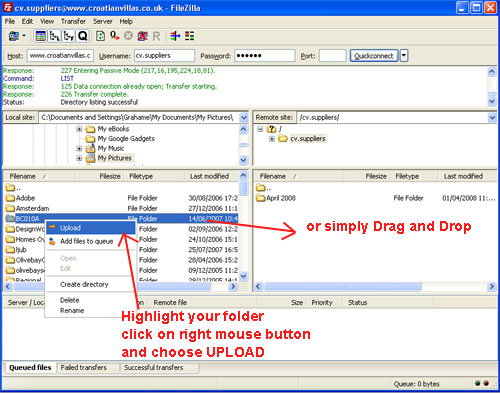Screen dimensions: 500x393
Task: Open the Edit menu
Action: [27, 21]
